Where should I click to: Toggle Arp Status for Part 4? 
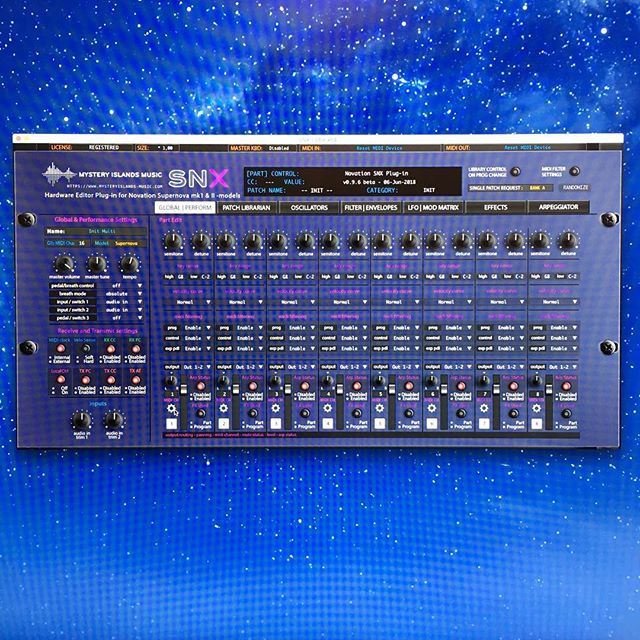point(357,386)
